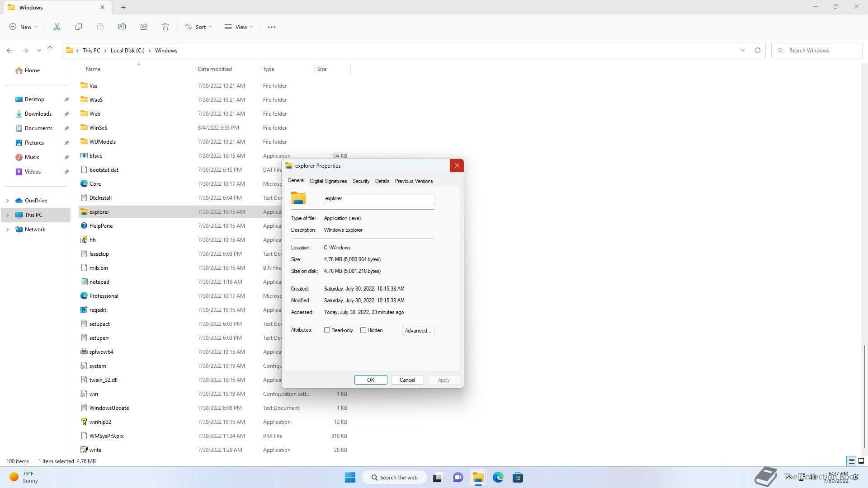
Task: Toggle the Read-only attribute checkbox
Action: click(327, 330)
